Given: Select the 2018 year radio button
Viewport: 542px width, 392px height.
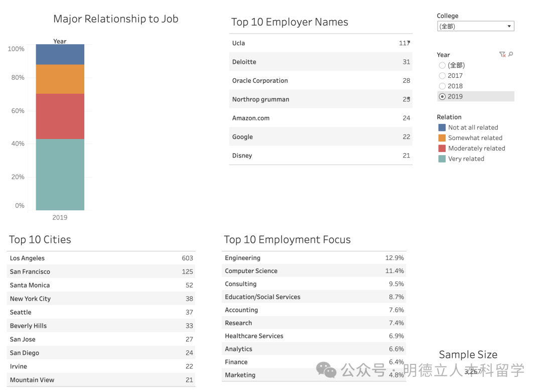Looking at the screenshot, I should point(442,86).
